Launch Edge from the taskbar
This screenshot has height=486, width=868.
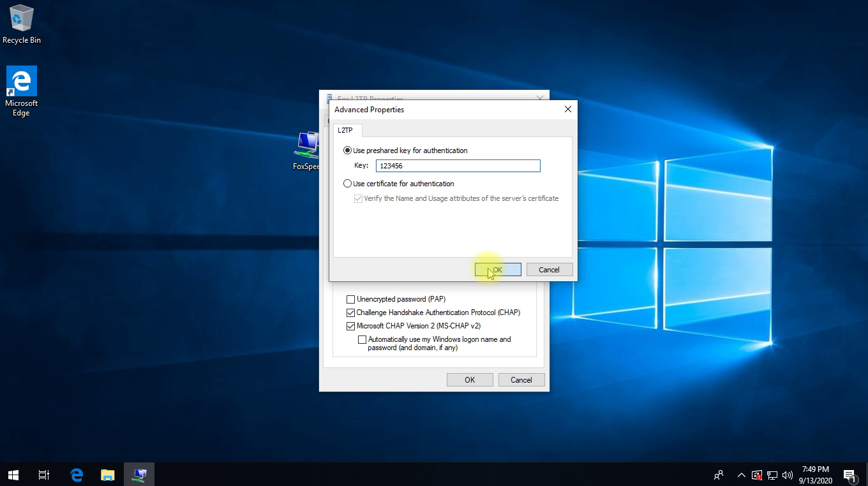pyautogui.click(x=77, y=475)
